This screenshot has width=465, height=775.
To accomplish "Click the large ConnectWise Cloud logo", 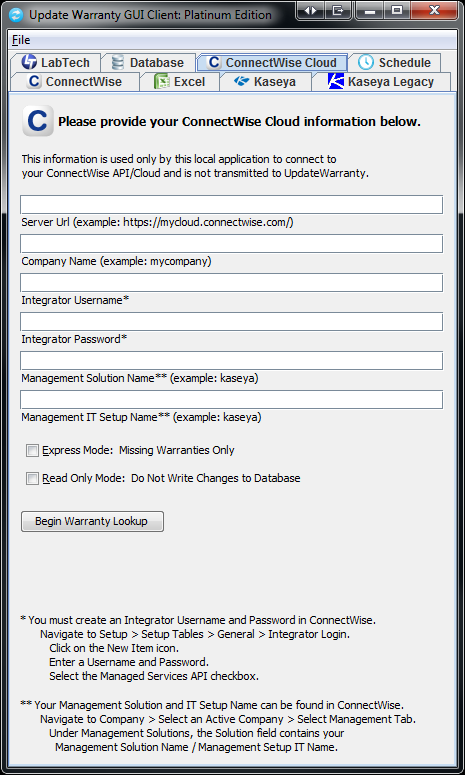I will click(x=38, y=121).
